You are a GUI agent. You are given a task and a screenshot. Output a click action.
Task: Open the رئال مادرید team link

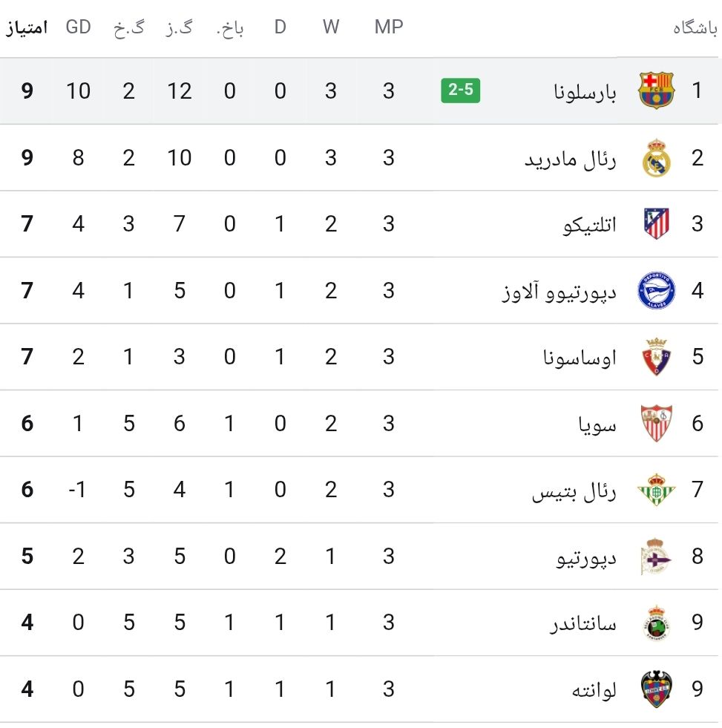click(x=570, y=160)
